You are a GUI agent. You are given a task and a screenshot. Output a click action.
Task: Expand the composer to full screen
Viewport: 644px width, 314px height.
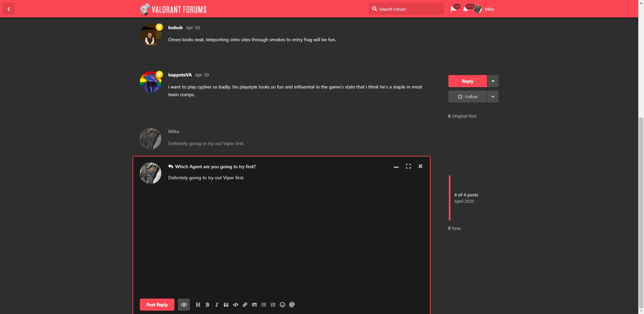(x=408, y=166)
